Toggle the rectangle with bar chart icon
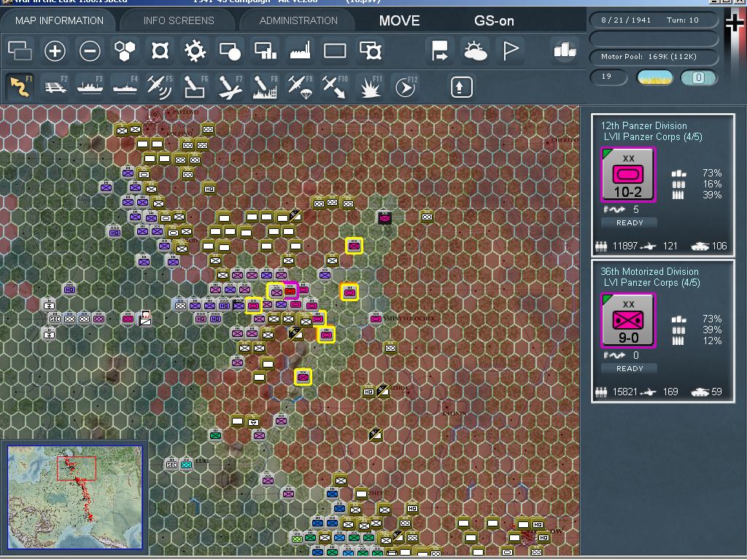Viewport: 747px width, 560px height. [266, 51]
